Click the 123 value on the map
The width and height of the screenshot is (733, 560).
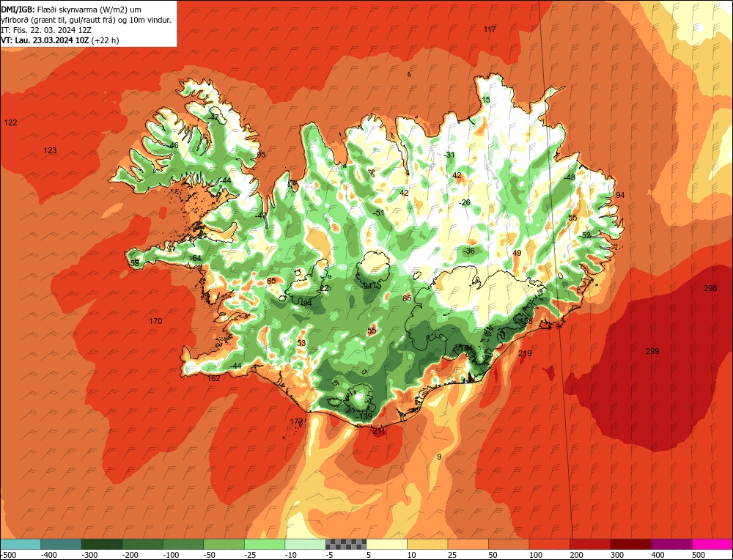pyautogui.click(x=50, y=150)
